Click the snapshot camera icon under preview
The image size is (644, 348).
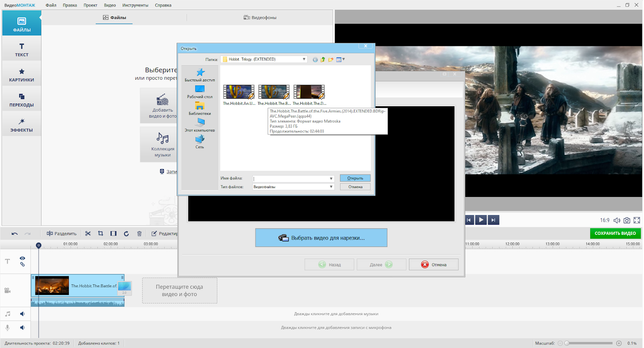click(627, 220)
